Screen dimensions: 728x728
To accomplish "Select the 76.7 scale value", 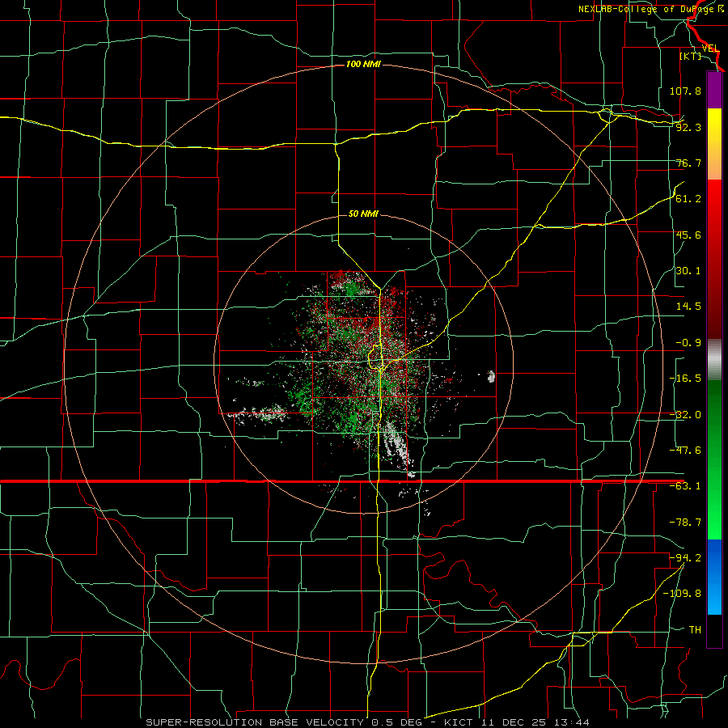I will tap(688, 163).
